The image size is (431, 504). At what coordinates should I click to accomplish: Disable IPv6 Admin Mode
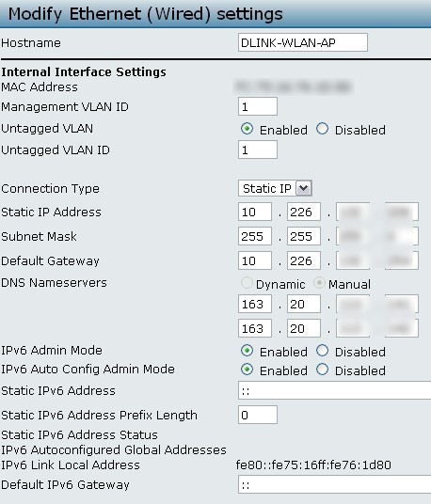[322, 351]
